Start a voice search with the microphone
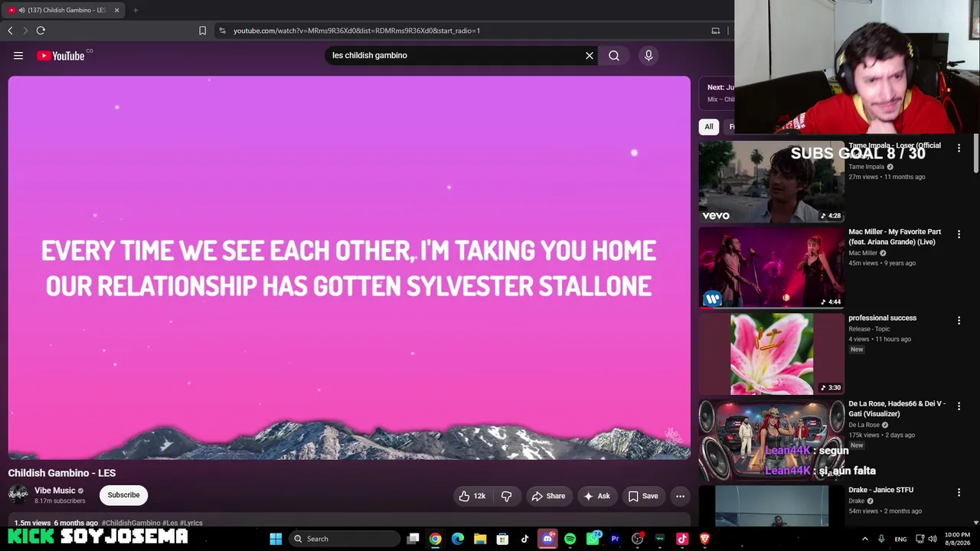Image resolution: width=980 pixels, height=551 pixels. point(648,55)
